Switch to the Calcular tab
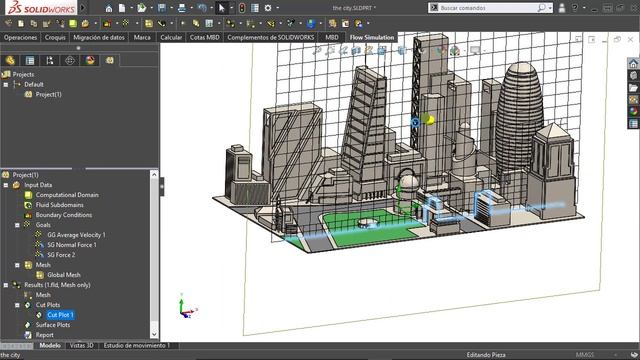 [x=171, y=38]
